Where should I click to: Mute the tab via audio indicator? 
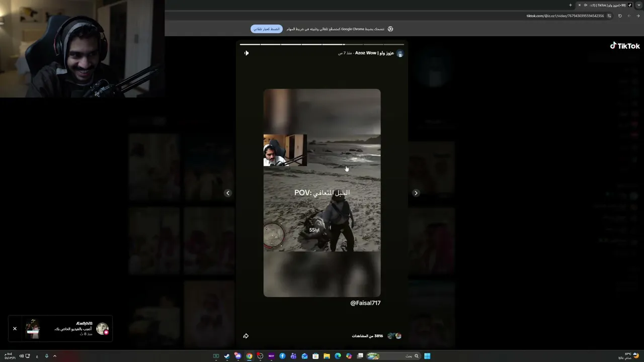586,5
